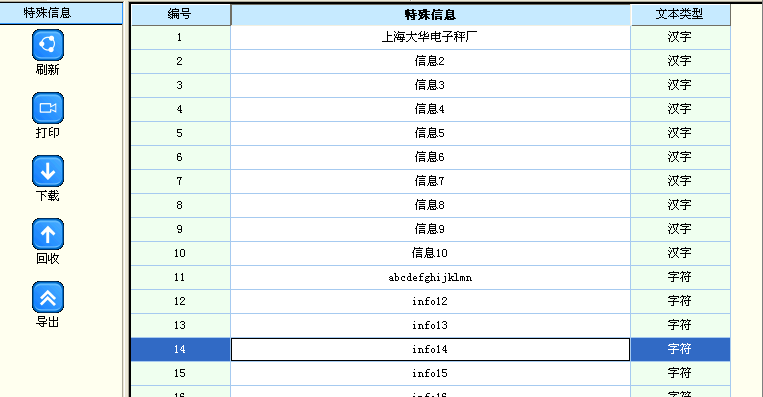
Task: Select the cell 信息4
Action: click(x=430, y=109)
